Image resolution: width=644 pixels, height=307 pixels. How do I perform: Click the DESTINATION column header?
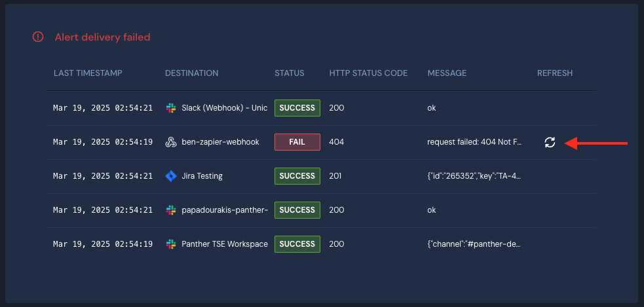click(192, 73)
